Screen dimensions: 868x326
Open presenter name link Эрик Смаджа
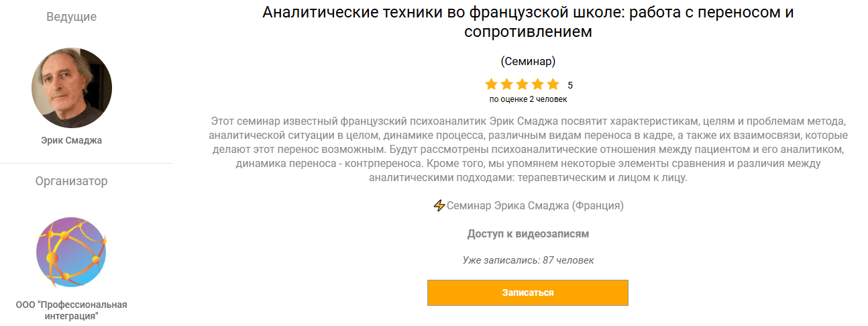pyautogui.click(x=71, y=141)
